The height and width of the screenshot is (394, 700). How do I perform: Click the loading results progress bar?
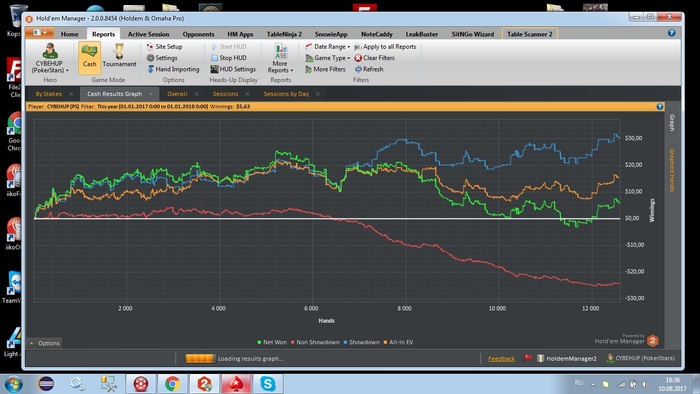200,358
